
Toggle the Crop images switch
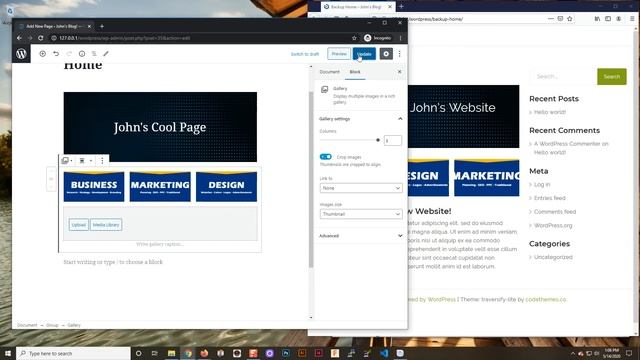(x=326, y=157)
